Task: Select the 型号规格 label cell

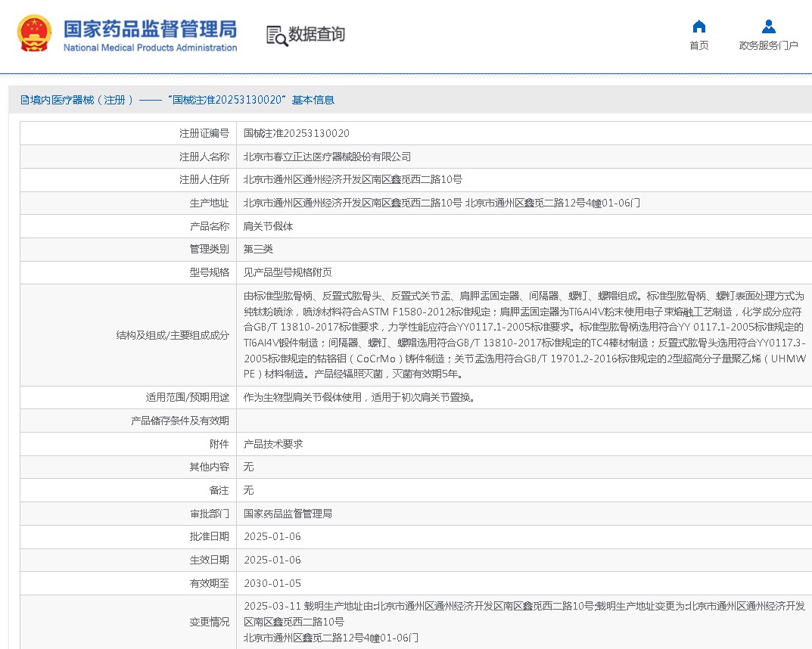Action: 129,272
